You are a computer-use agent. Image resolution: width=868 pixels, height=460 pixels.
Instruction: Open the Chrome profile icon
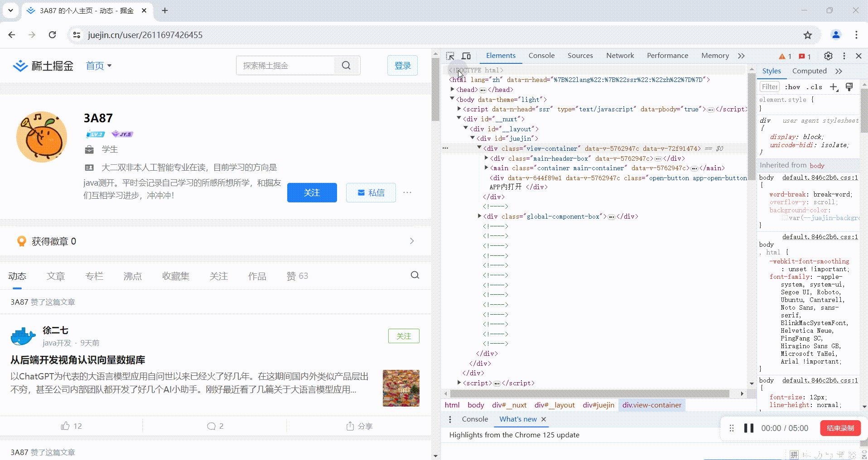tap(836, 35)
